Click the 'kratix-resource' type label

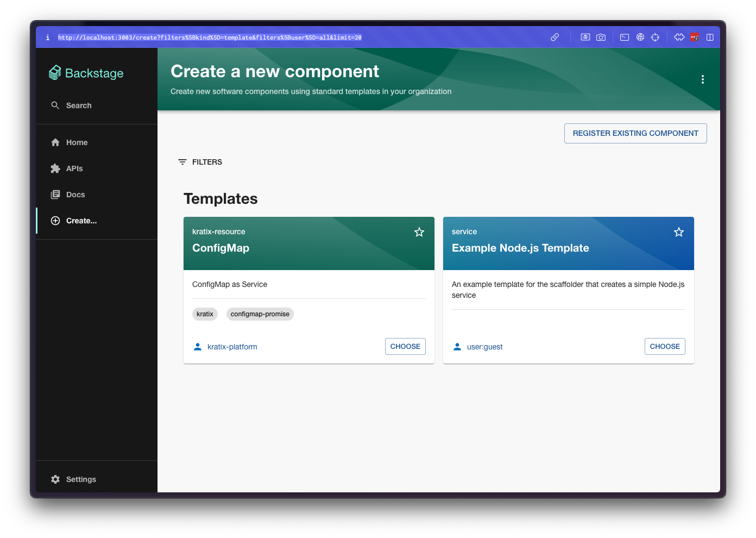click(x=219, y=232)
